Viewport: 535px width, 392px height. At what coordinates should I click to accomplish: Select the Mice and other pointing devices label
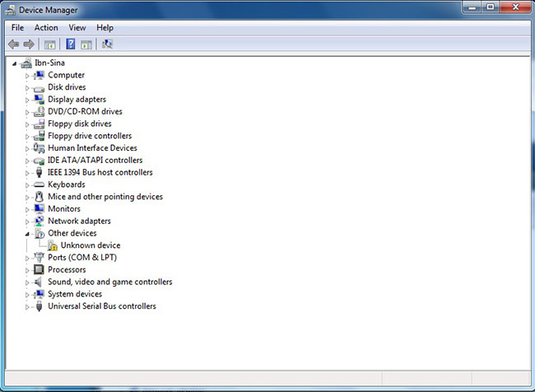click(x=105, y=197)
